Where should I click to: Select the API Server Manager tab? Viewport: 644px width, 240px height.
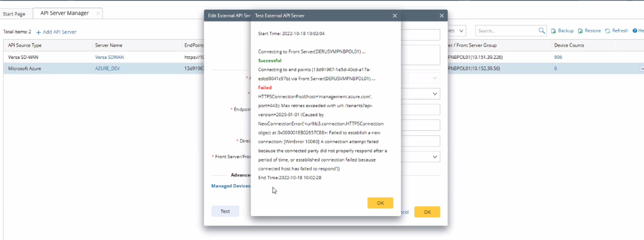pyautogui.click(x=65, y=13)
